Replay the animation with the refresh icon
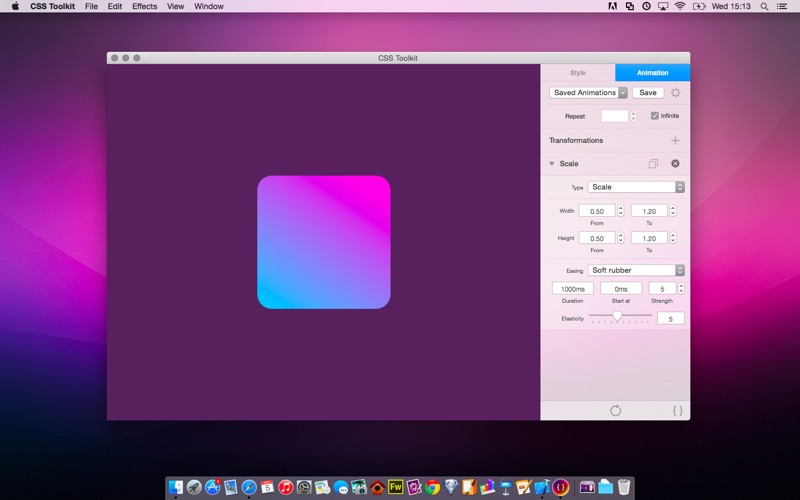The width and height of the screenshot is (800, 500). [615, 410]
